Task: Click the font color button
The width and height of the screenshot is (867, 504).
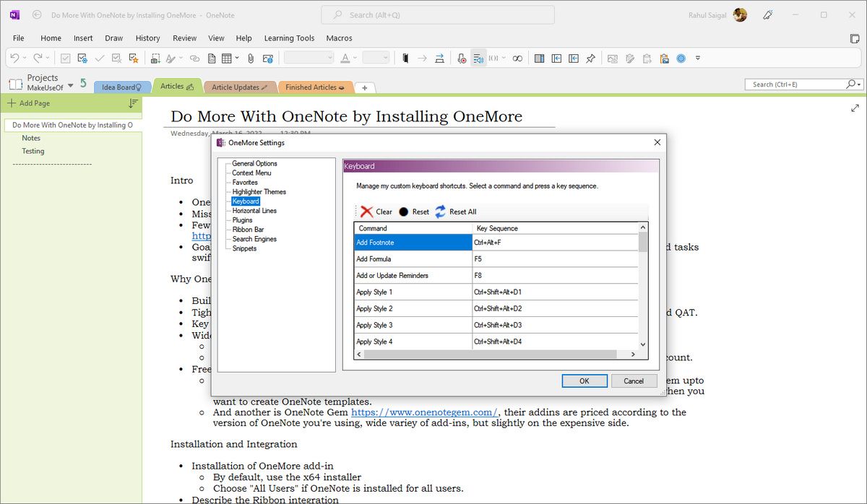Action: point(345,58)
